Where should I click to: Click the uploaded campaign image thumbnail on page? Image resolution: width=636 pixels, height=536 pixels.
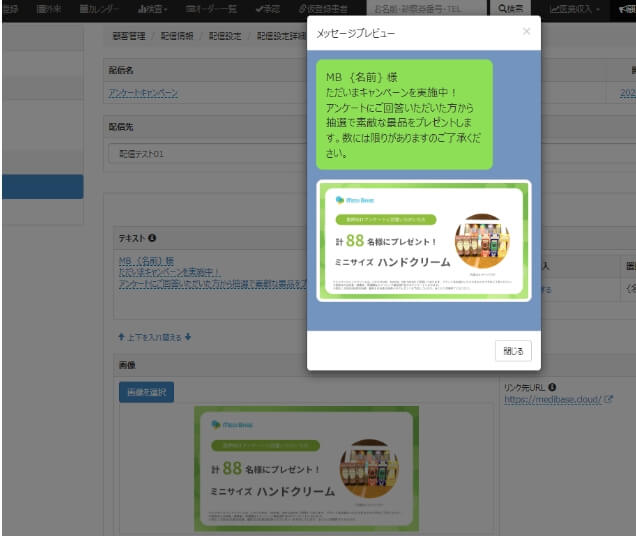pos(307,469)
